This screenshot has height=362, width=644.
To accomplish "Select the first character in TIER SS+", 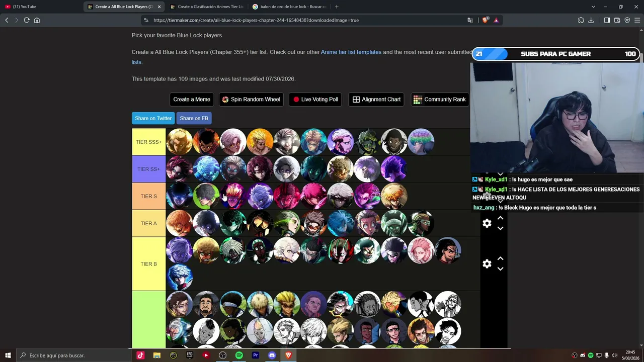I will point(180,169).
